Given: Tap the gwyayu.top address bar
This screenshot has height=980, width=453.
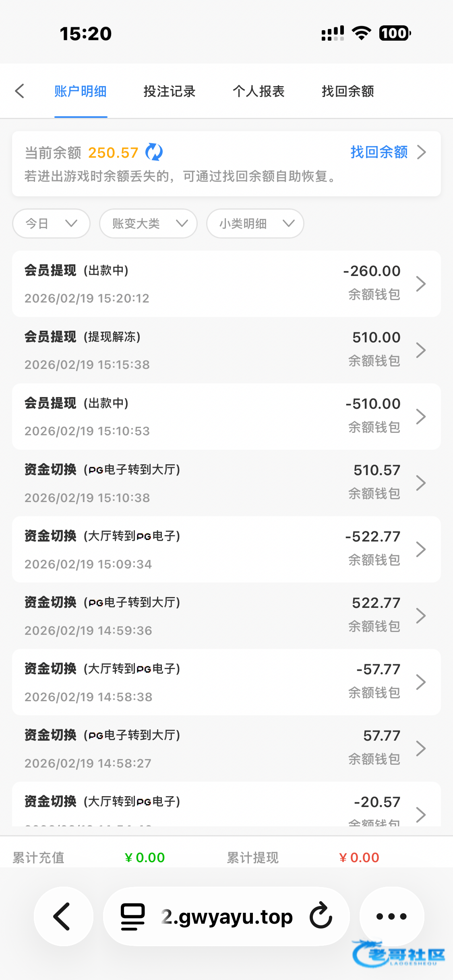Looking at the screenshot, I should tap(226, 916).
